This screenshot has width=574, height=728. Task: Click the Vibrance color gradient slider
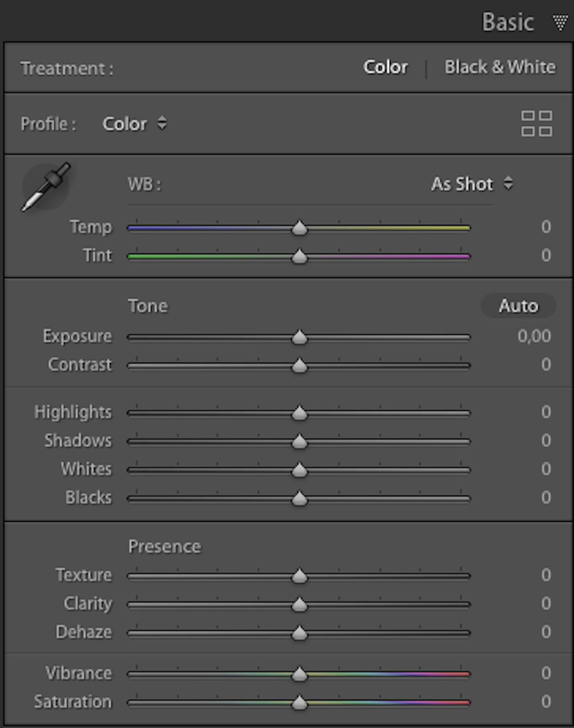click(x=383, y=673)
